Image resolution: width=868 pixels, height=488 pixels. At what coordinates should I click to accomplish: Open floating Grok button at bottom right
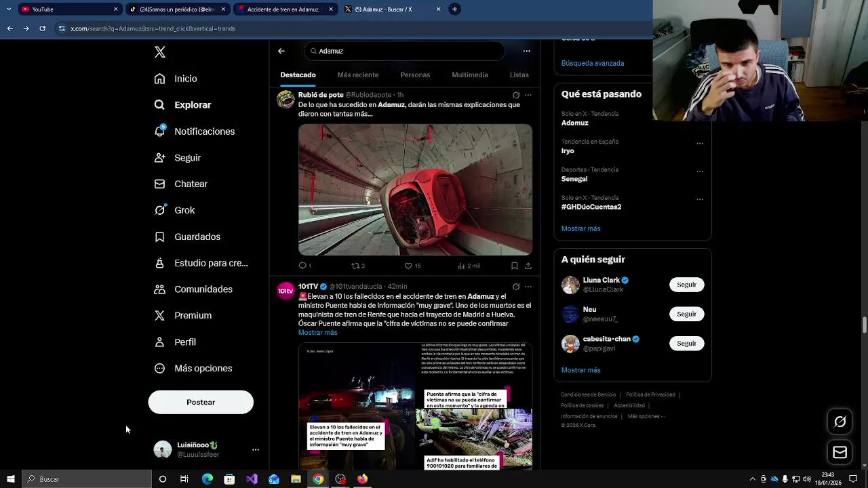840,422
